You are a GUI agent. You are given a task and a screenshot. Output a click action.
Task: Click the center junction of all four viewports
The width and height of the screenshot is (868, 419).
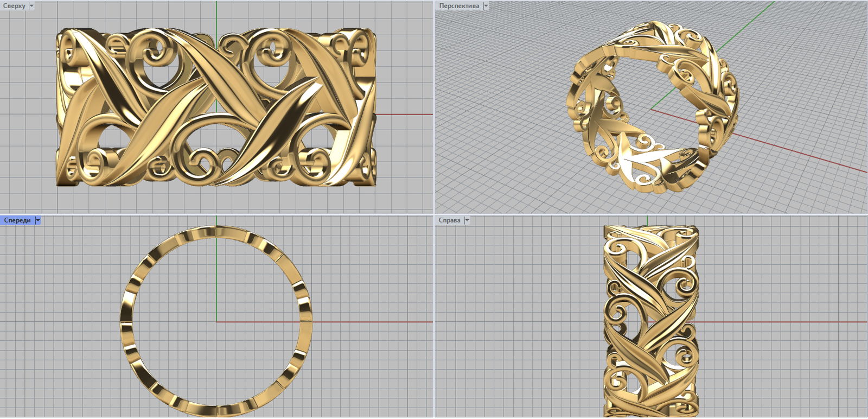(434, 214)
